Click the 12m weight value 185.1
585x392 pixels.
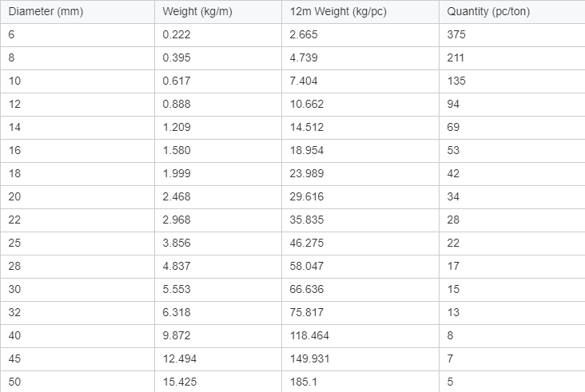point(303,382)
